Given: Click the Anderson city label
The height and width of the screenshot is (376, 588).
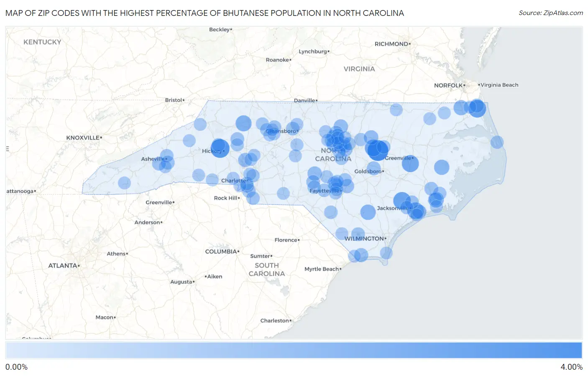Looking at the screenshot, I should [148, 223].
